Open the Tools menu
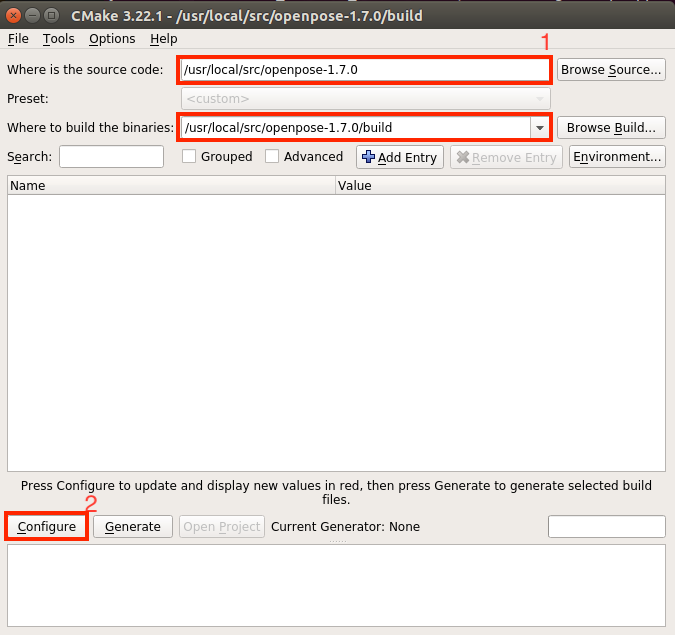The width and height of the screenshot is (675, 635). click(59, 39)
